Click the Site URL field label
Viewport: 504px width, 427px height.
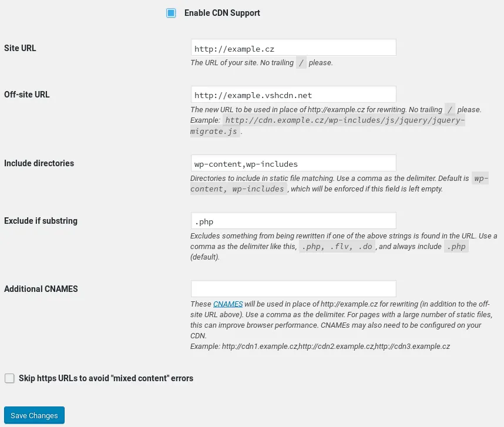(x=20, y=48)
